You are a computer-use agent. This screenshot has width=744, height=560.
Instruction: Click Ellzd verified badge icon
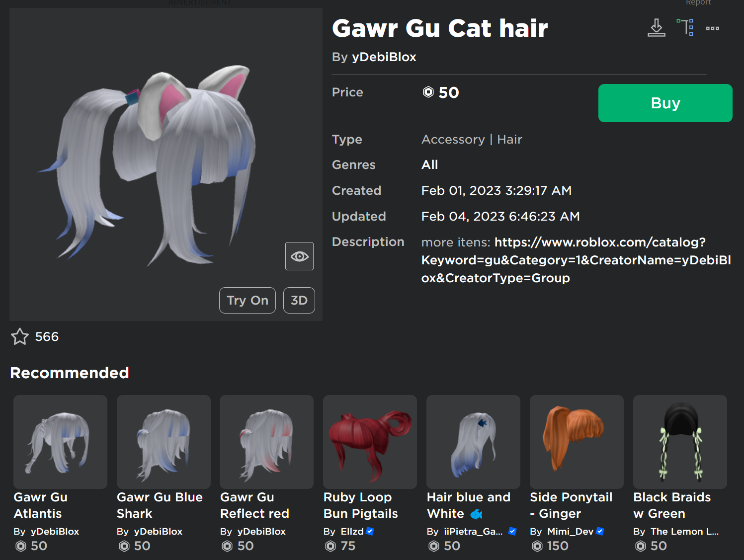click(x=370, y=531)
